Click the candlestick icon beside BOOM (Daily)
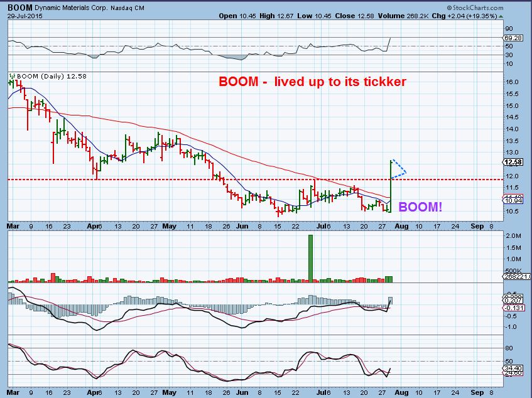Viewport: 532px width, 398px height. coord(12,77)
